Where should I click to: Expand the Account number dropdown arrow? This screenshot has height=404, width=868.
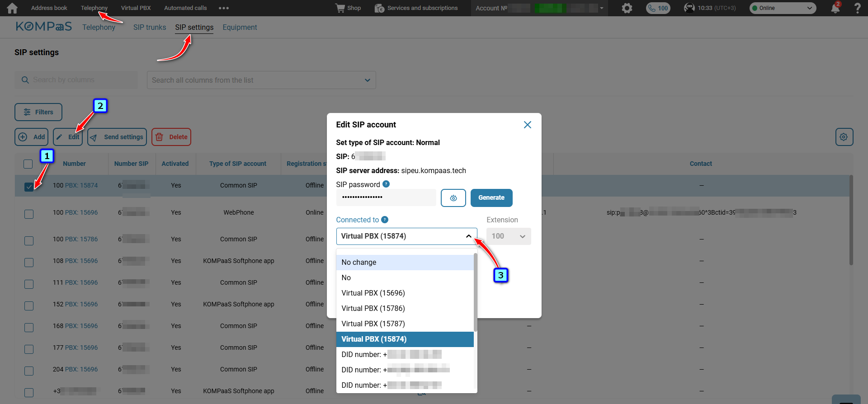[602, 8]
